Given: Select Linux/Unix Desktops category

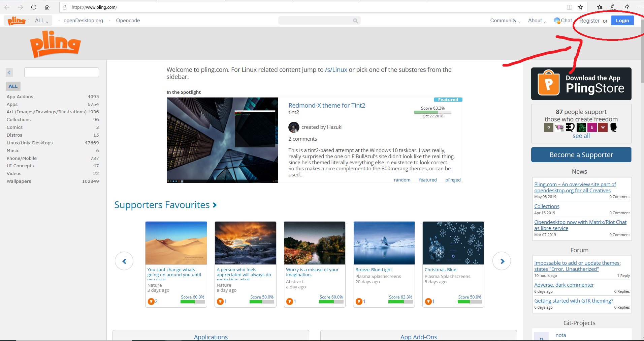Looking at the screenshot, I should coord(30,143).
